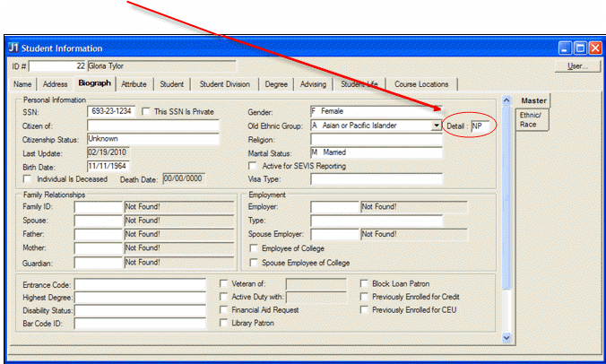The width and height of the screenshot is (606, 364).
Task: Click the Father ID input field
Action: 99,235
